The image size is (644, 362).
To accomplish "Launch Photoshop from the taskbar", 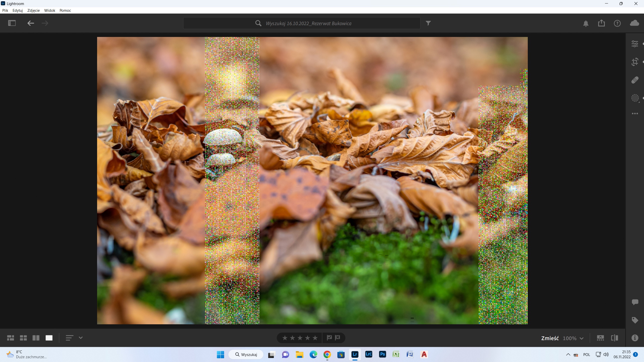I will pos(382,354).
